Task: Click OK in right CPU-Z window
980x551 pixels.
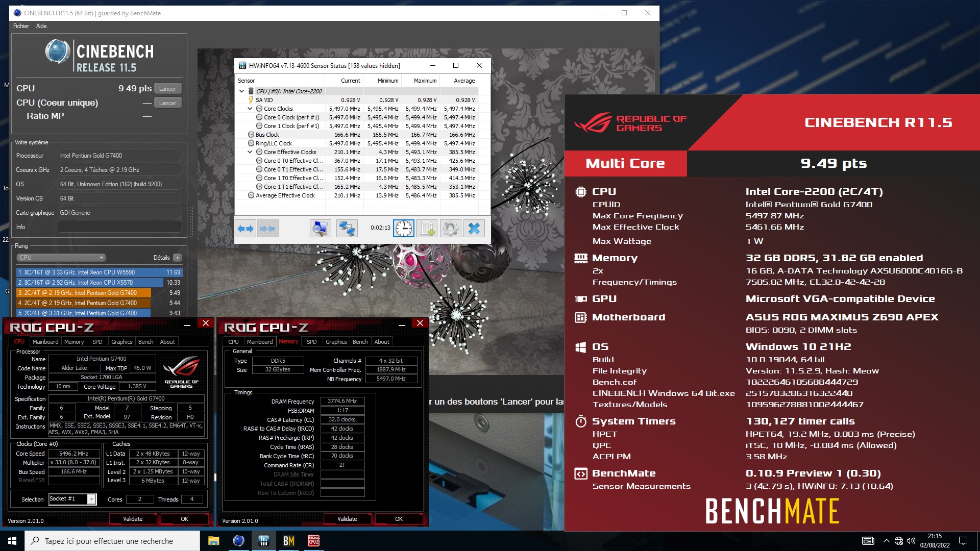Action: (399, 519)
